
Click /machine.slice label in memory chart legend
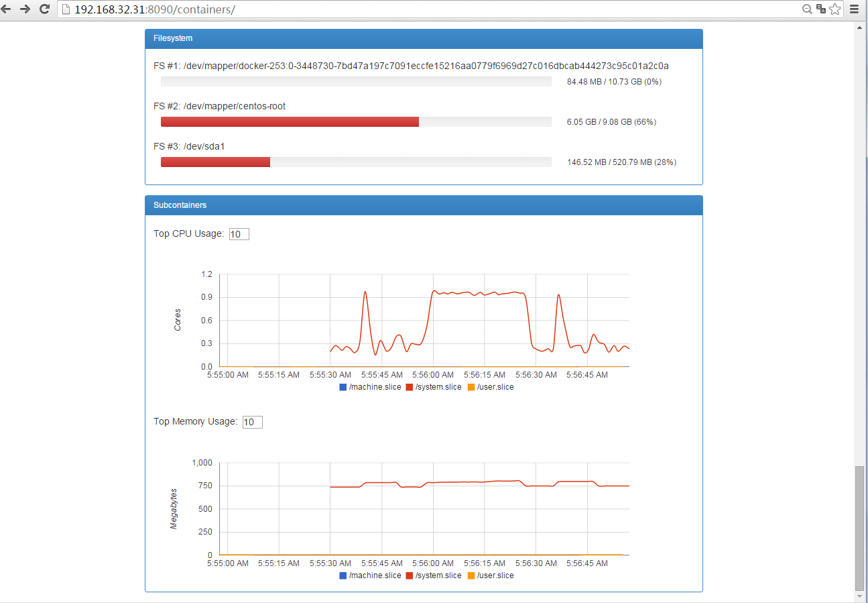(x=375, y=575)
